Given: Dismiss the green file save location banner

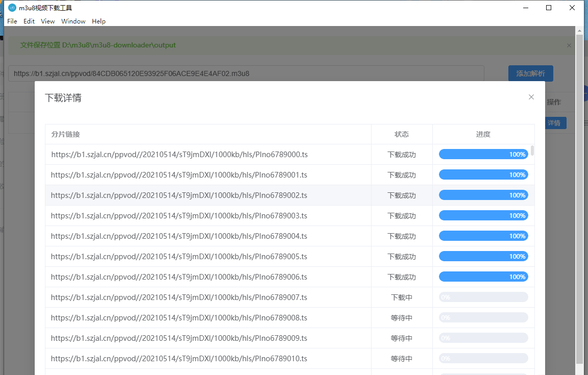Looking at the screenshot, I should coord(569,45).
